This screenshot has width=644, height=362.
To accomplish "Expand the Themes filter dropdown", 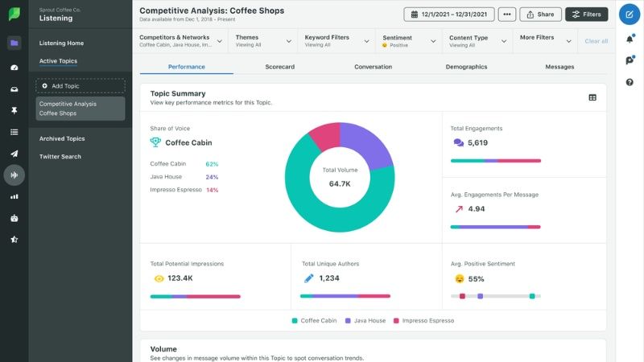I will pyautogui.click(x=263, y=41).
